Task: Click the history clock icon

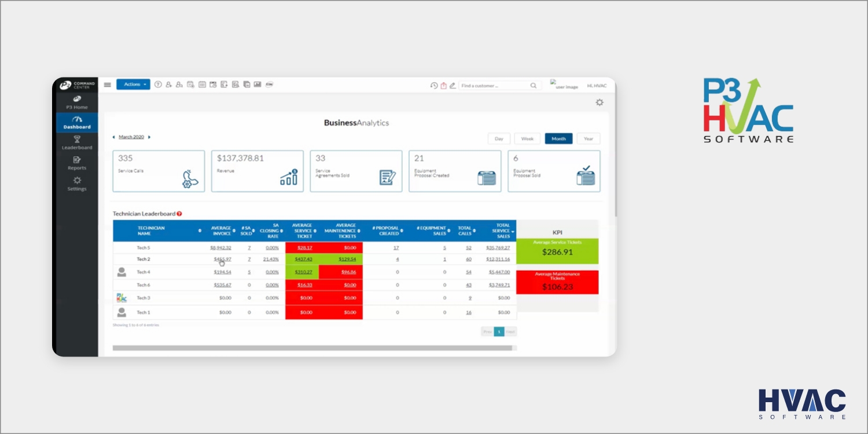Action: pos(434,86)
